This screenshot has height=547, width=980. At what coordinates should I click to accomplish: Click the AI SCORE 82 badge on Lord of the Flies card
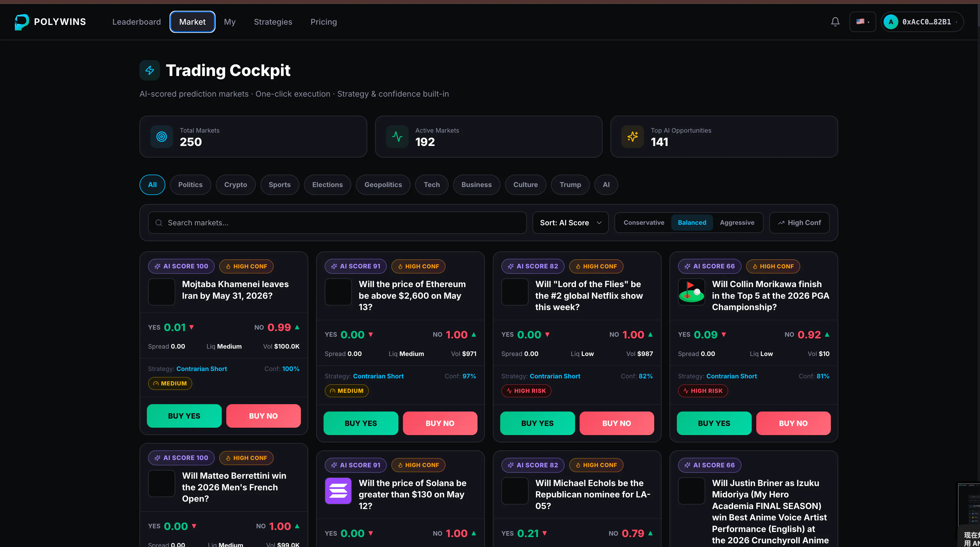click(x=533, y=266)
